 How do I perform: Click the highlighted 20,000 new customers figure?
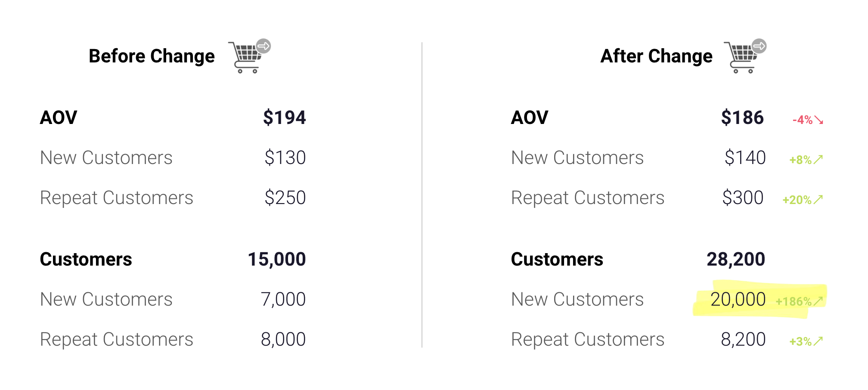click(738, 299)
